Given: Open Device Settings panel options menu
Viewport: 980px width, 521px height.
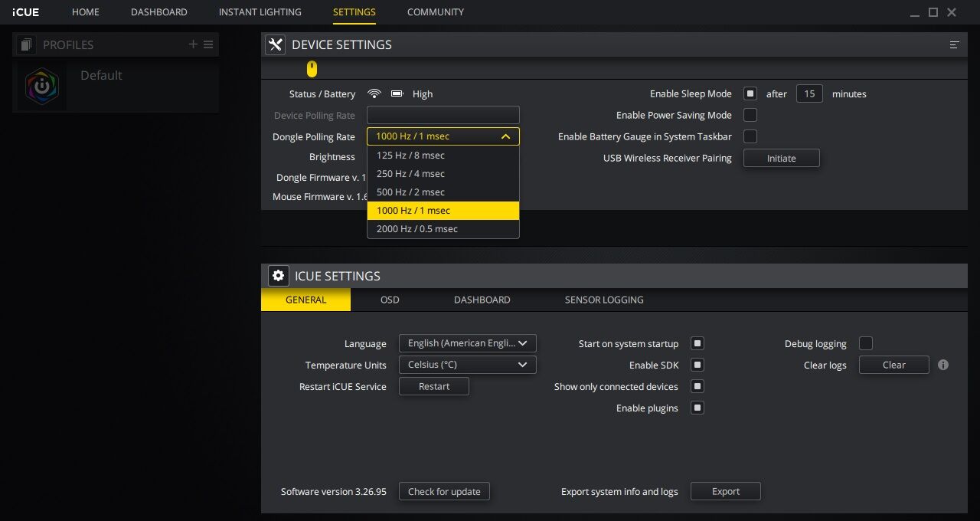Looking at the screenshot, I should [x=954, y=44].
